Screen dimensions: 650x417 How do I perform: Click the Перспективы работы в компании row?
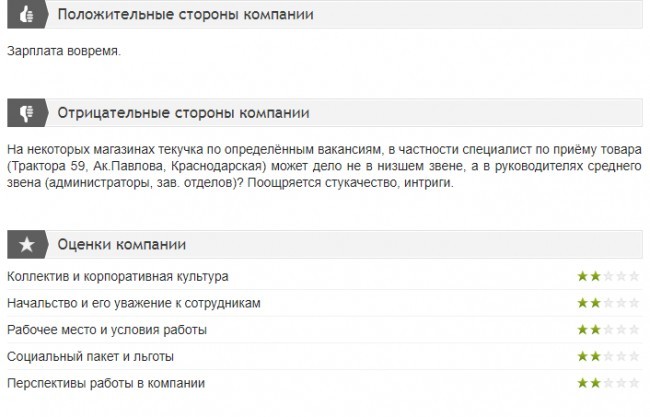coord(105,383)
